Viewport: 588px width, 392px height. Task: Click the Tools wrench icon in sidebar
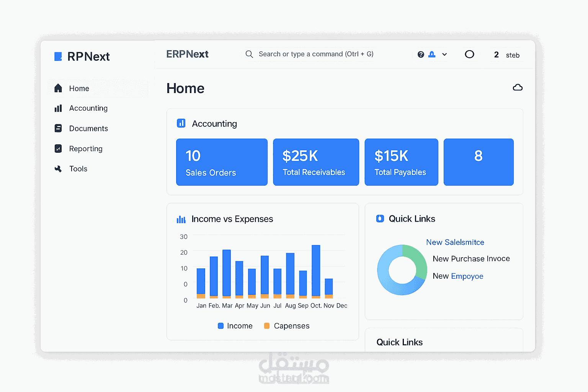(x=58, y=169)
